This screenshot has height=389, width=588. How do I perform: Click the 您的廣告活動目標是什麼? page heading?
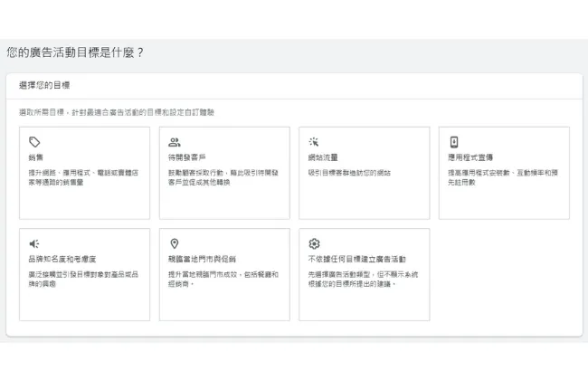(74, 52)
